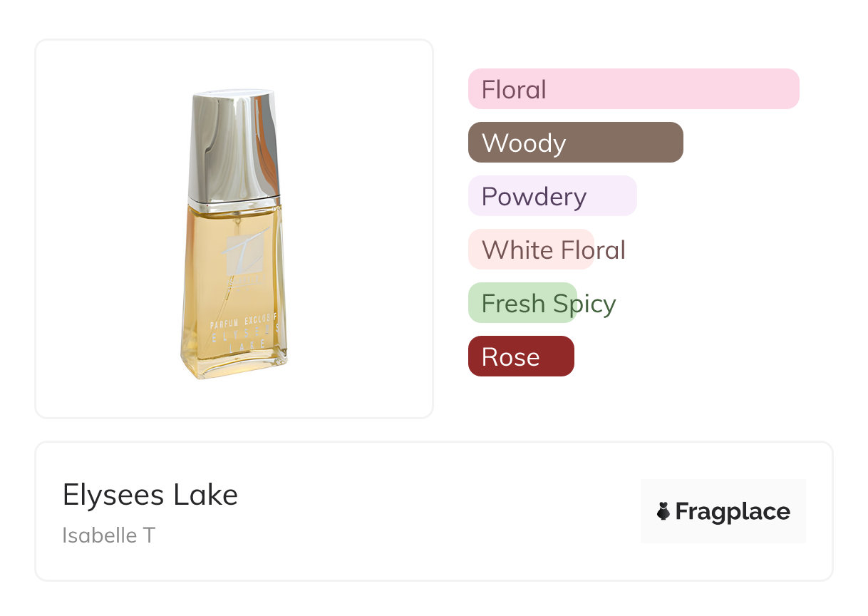Click the word Powdery in the lilac bar

534,197
